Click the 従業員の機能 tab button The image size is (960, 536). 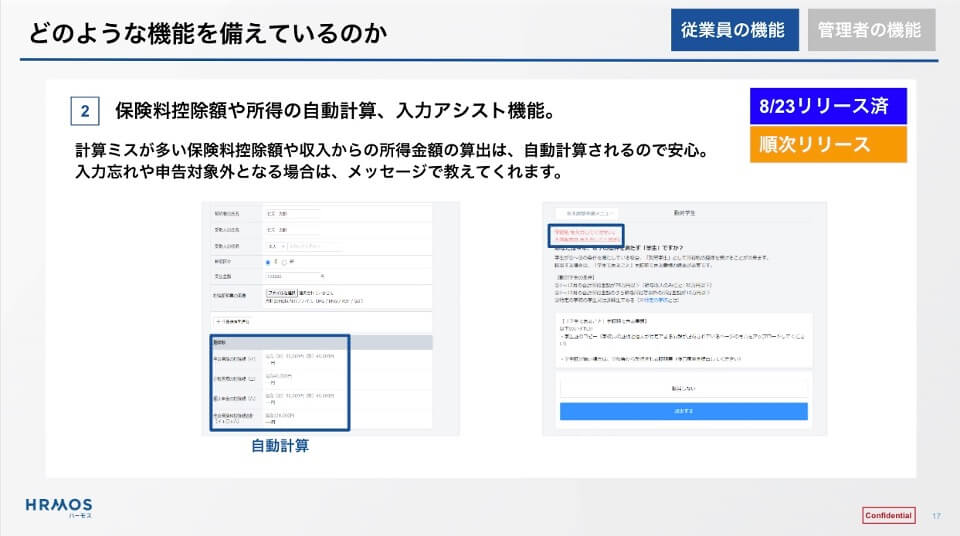(x=734, y=30)
